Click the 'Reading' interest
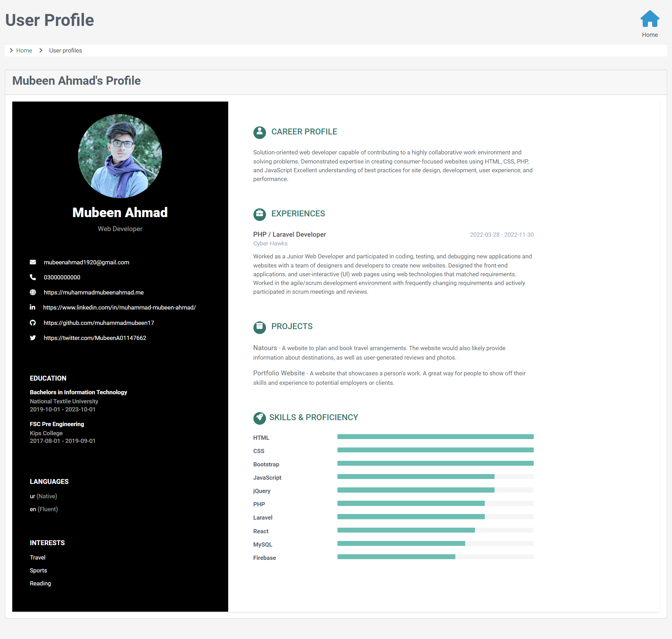Screen dimensions: 672x639 click(40, 583)
